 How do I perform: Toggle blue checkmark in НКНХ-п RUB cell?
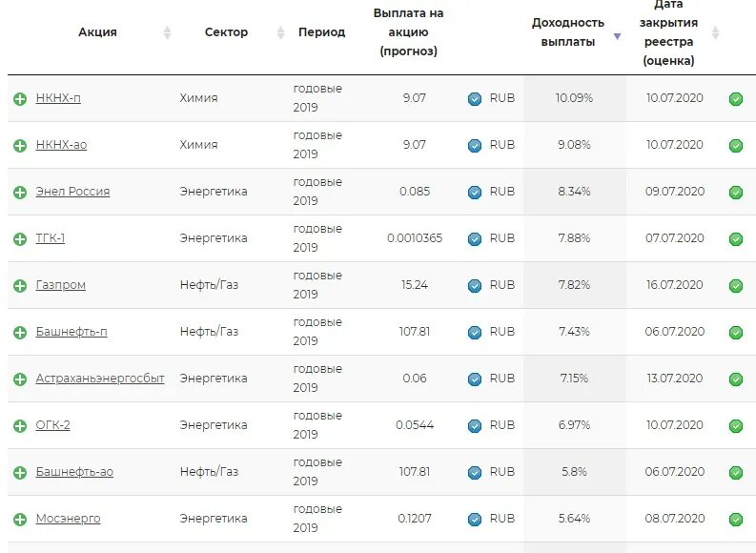[475, 99]
